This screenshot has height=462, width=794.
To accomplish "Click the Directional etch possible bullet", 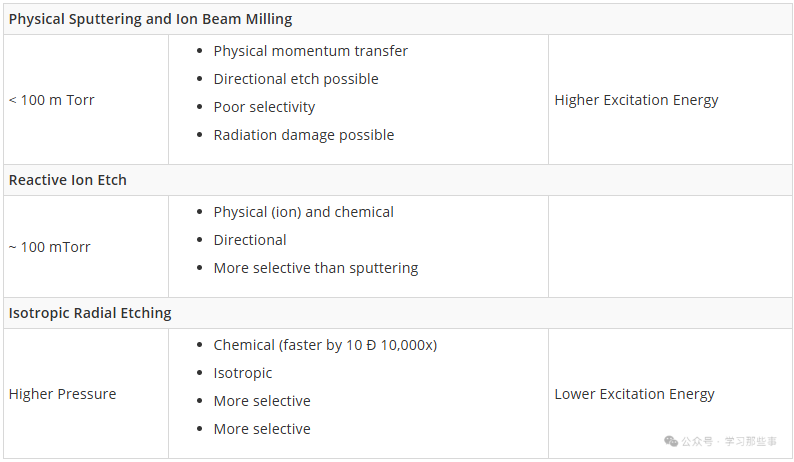I will pos(296,79).
